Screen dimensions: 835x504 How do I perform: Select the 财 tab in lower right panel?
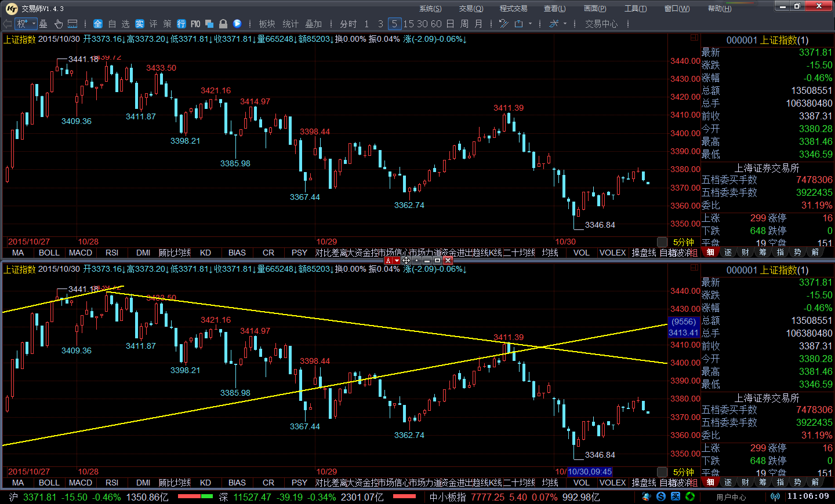[745, 482]
